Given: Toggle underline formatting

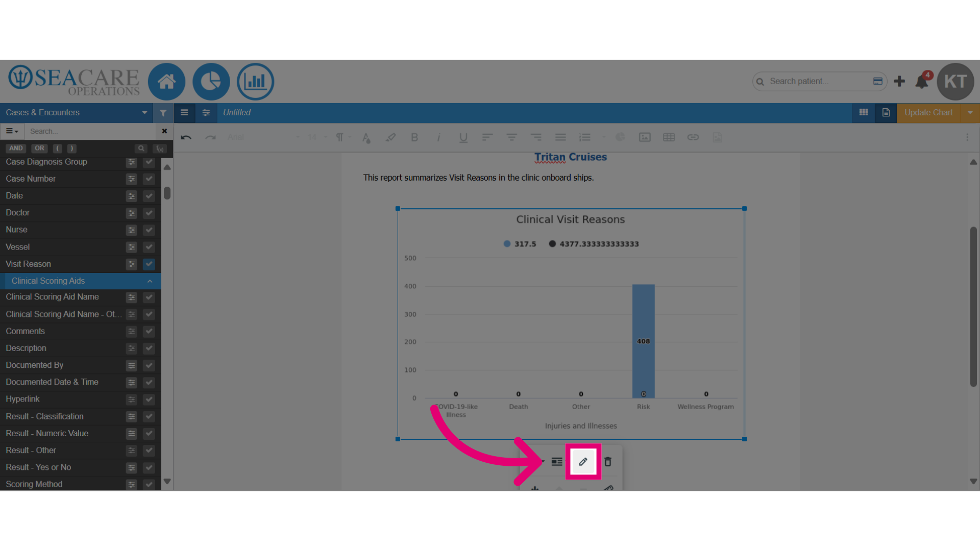Looking at the screenshot, I should [463, 137].
